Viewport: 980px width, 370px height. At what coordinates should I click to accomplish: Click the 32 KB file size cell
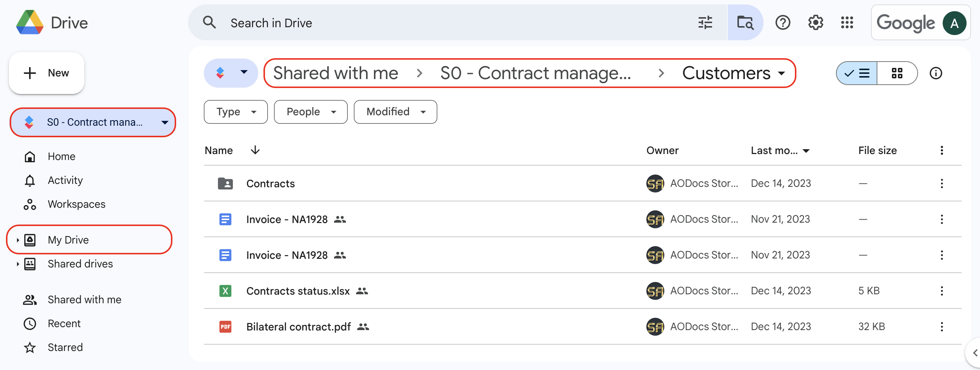coord(871,327)
